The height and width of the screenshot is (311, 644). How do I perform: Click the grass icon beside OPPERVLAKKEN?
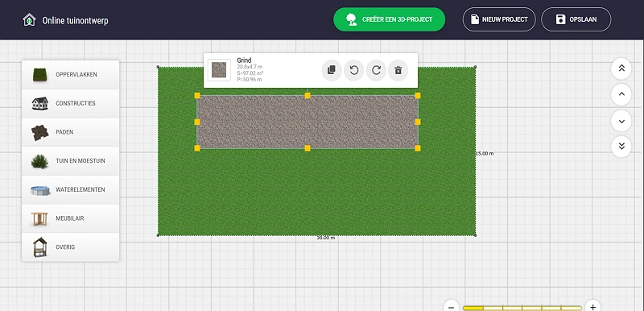pyautogui.click(x=39, y=75)
